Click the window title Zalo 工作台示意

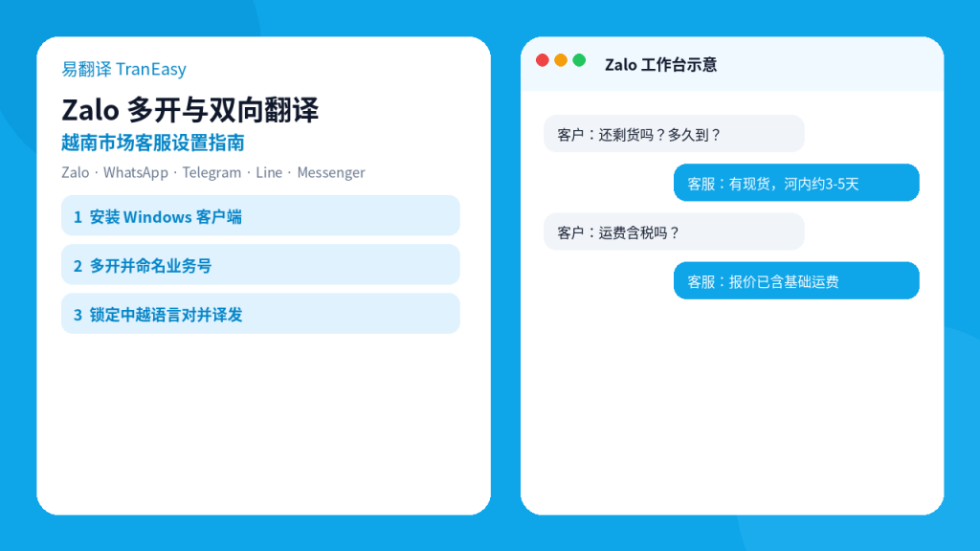point(660,64)
